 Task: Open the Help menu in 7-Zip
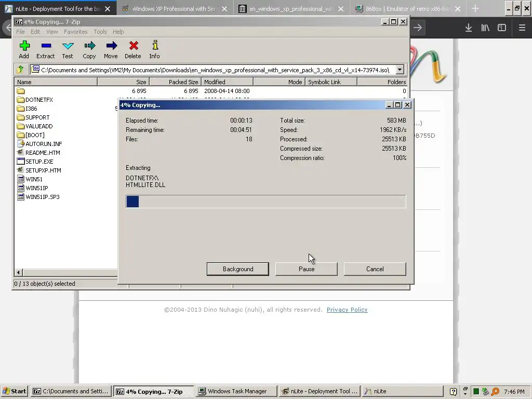[118, 32]
